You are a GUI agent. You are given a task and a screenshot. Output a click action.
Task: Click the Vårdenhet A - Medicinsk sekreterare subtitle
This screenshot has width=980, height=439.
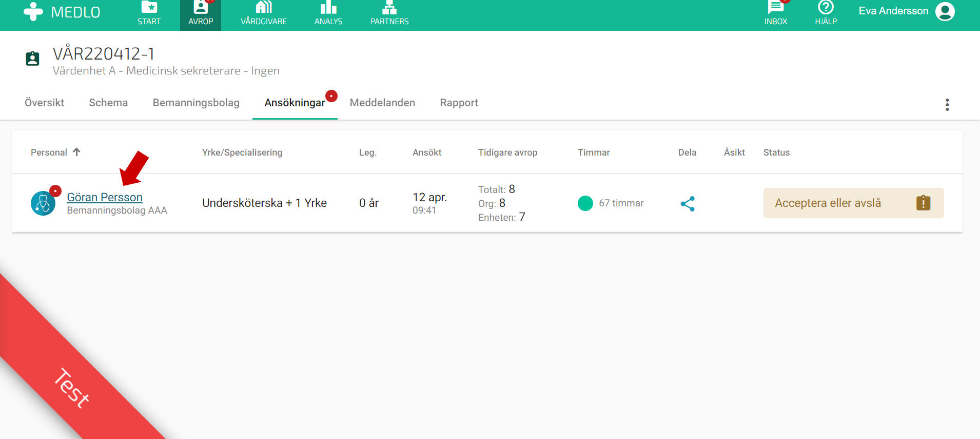tap(166, 71)
